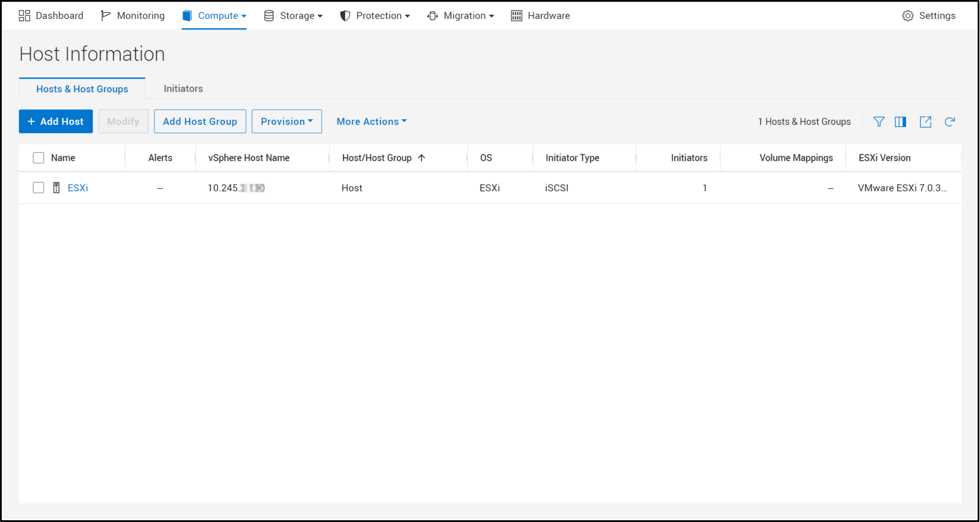Sort by the Volume Mappings column

[796, 158]
